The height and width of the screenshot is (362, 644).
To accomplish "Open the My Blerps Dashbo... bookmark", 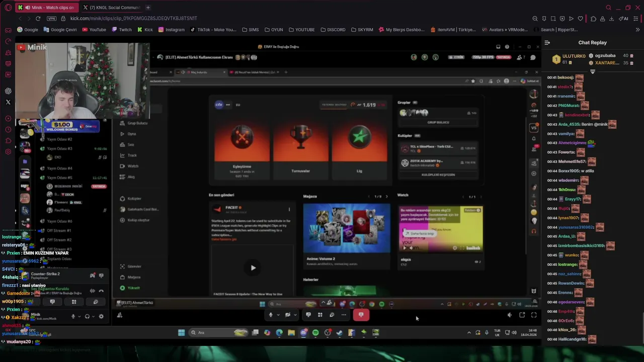I will coord(401,30).
